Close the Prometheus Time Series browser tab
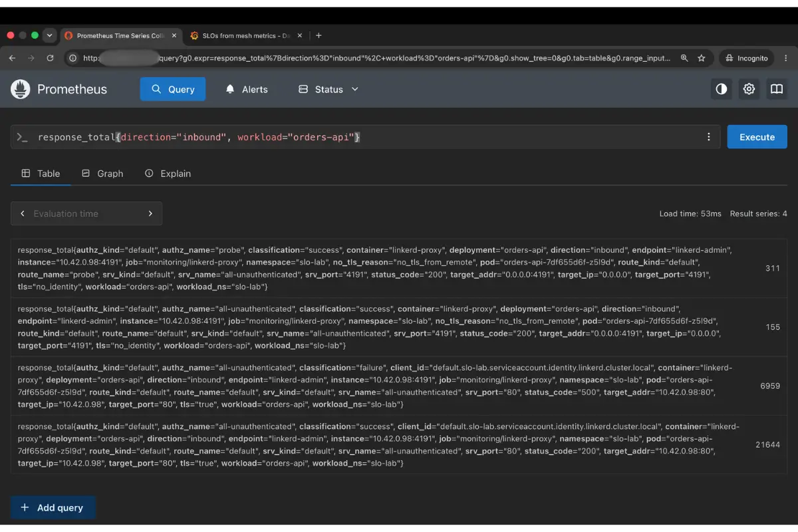 pos(174,36)
